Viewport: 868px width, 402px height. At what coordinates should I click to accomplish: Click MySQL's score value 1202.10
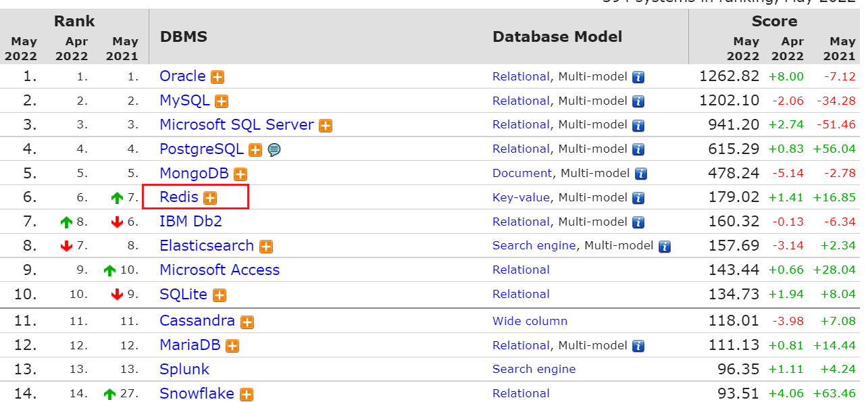click(x=730, y=101)
